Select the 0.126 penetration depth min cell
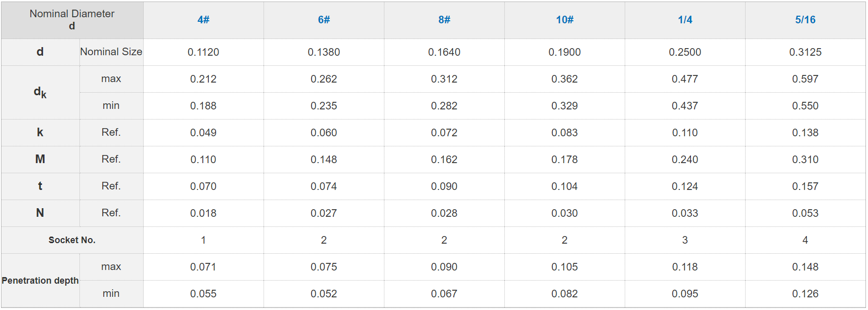This screenshot has height=310, width=868. (x=805, y=294)
